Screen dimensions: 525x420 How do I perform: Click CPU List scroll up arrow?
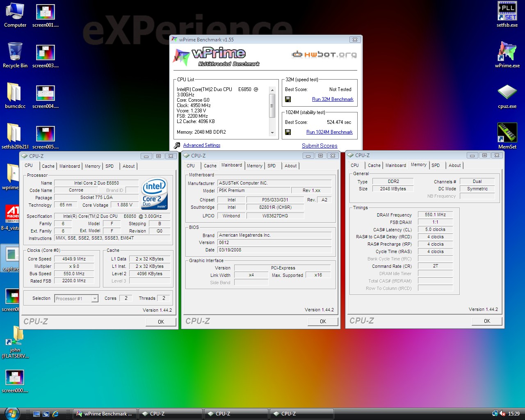click(272, 90)
